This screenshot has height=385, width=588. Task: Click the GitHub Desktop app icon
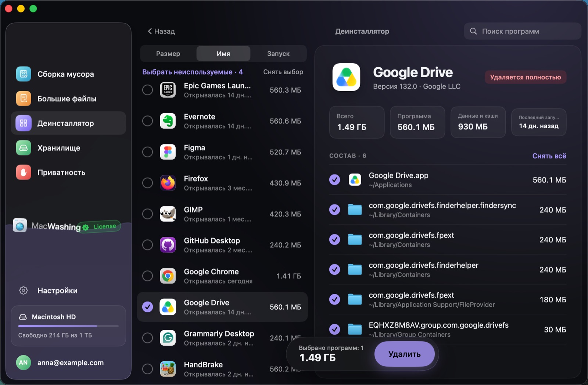(x=168, y=245)
